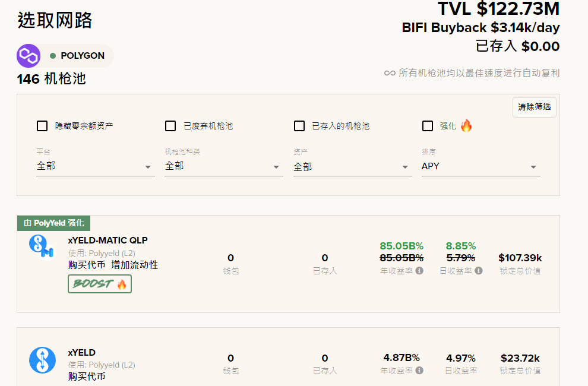Click 增加流动性 add liquidity link
Image resolution: width=588 pixels, height=386 pixels.
pos(134,265)
